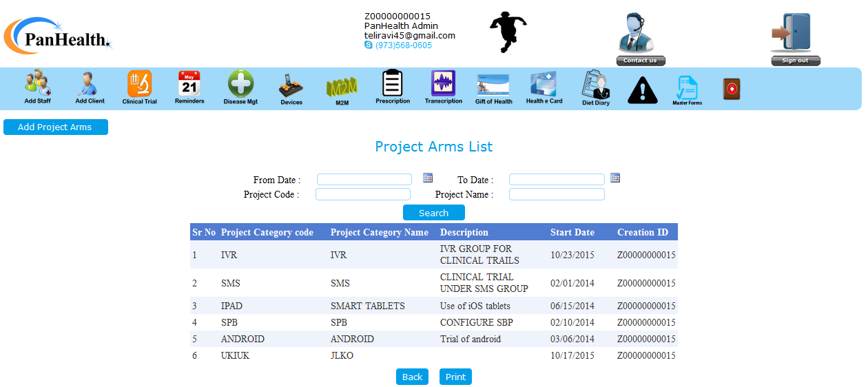Click the Add Project Arms button
Screen dimensions: 868x387
tap(55, 127)
